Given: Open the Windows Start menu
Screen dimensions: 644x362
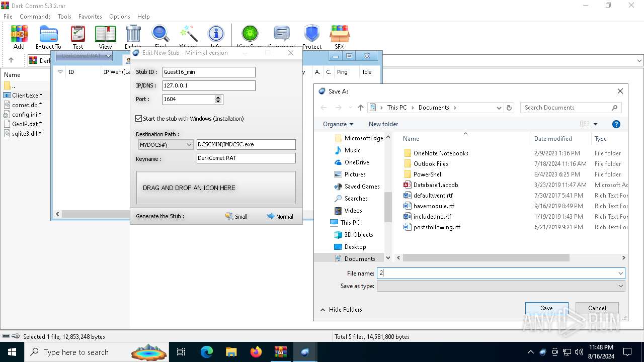Looking at the screenshot, I should click(12, 352).
